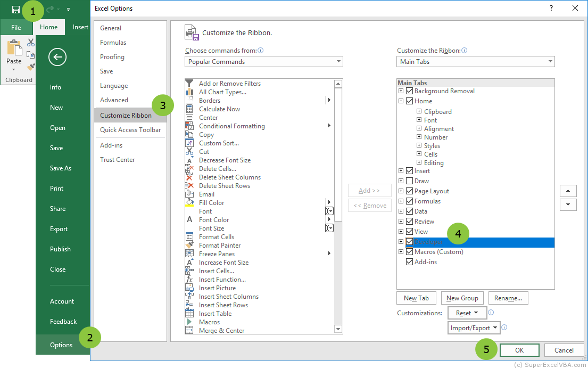Screen dimensions: 588x368
Task: Select the Format Painter brush icon
Action: pos(189,246)
